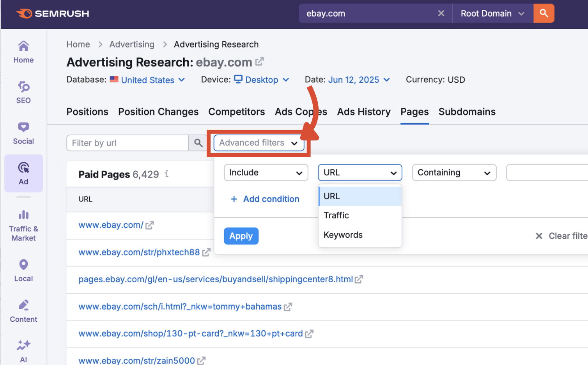Select the Local icon in the sidebar
This screenshot has height=365, width=588.
pyautogui.click(x=23, y=270)
